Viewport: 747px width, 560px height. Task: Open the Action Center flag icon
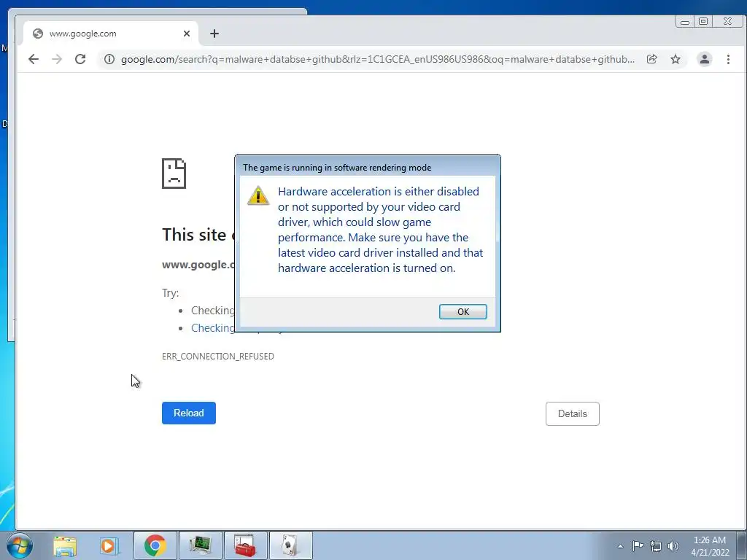coord(638,546)
